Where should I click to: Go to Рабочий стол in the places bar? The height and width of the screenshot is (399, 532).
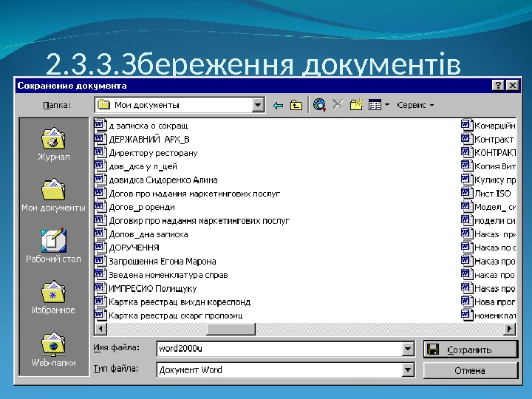(53, 246)
